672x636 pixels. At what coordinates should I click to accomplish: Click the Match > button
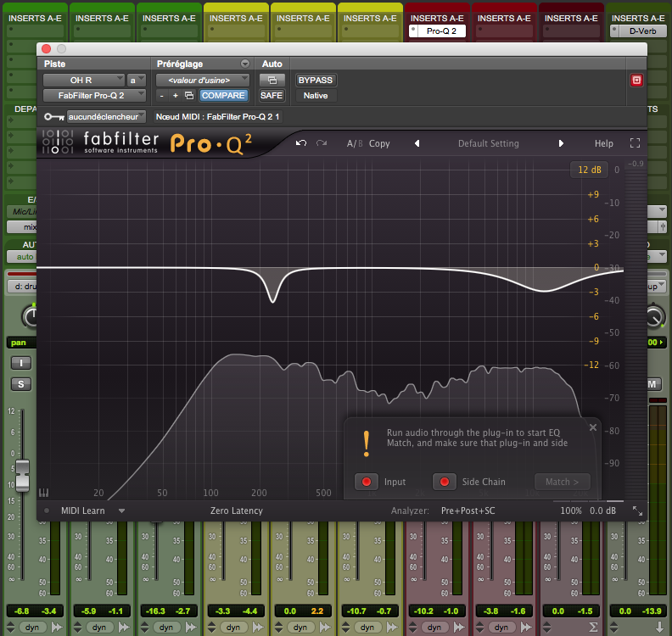coord(562,482)
